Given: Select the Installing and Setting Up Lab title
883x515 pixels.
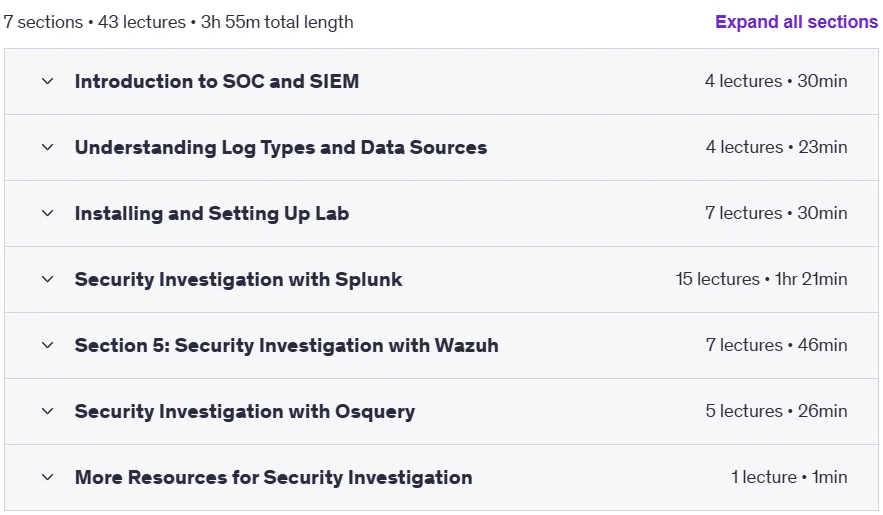Looking at the screenshot, I should pyautogui.click(x=212, y=214).
